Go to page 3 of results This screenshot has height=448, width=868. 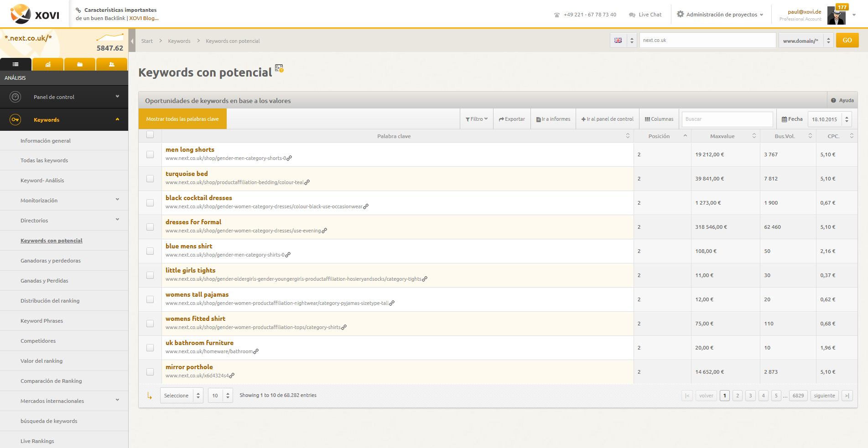point(750,396)
